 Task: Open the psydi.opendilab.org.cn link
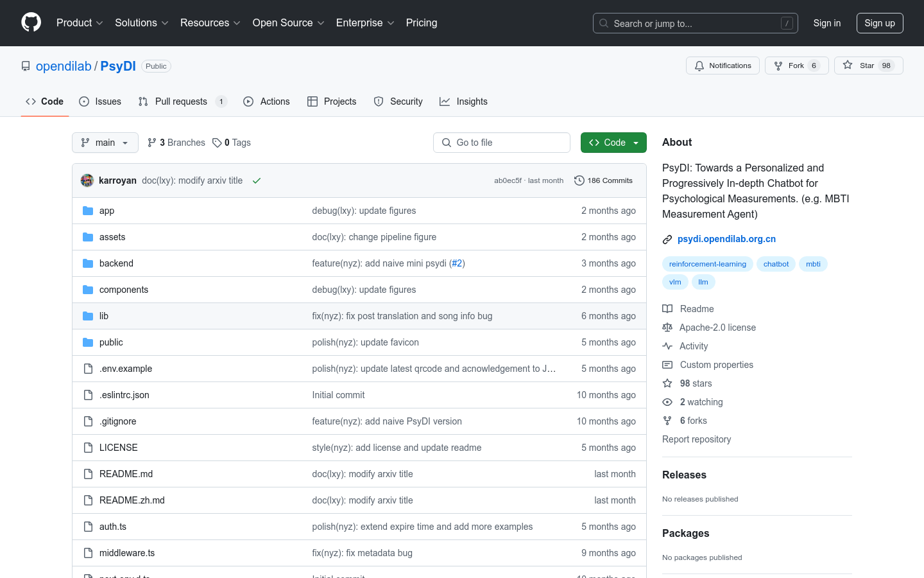[x=726, y=239]
